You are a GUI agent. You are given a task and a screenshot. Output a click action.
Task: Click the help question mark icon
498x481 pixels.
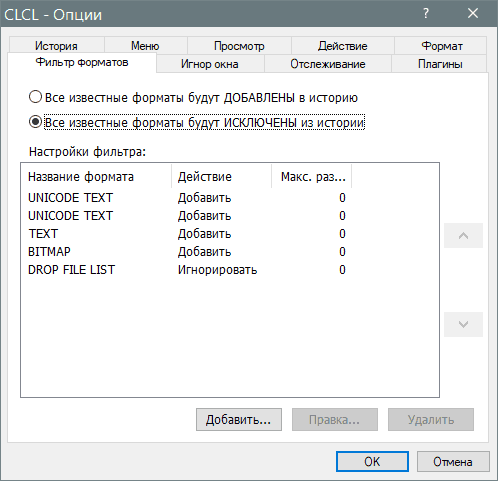[426, 13]
